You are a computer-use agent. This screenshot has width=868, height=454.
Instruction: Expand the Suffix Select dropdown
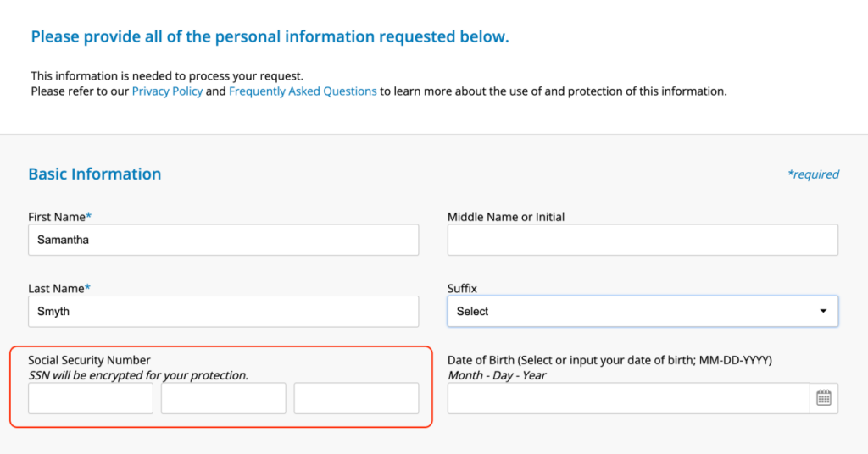[x=643, y=312]
